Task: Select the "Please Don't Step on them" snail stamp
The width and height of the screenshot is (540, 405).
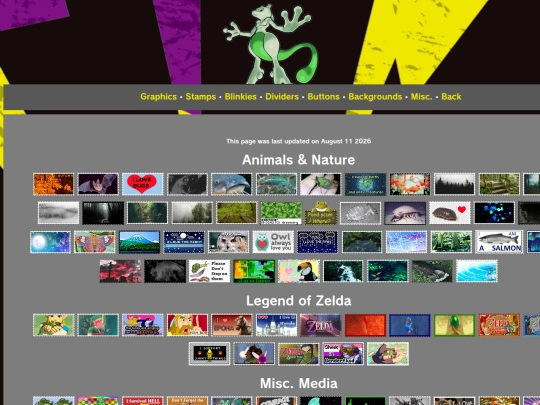Action: pyautogui.click(x=209, y=271)
